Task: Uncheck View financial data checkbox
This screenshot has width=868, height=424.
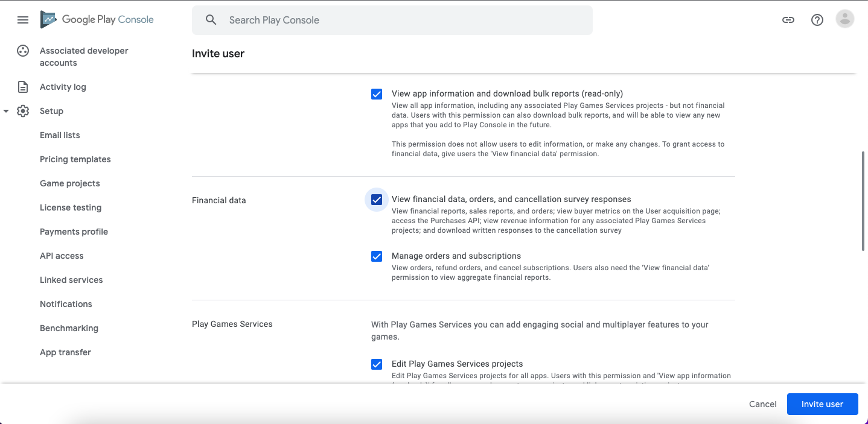Action: pyautogui.click(x=377, y=200)
